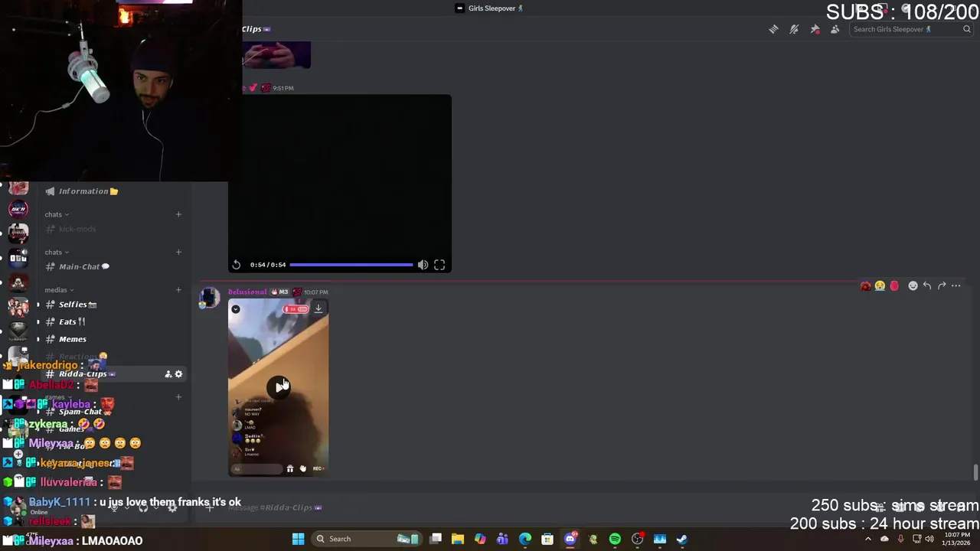Open volume control in system tray

(x=929, y=539)
